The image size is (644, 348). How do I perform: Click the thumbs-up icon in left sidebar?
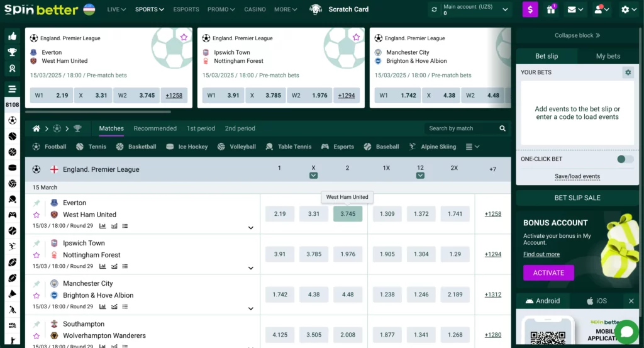12,36
